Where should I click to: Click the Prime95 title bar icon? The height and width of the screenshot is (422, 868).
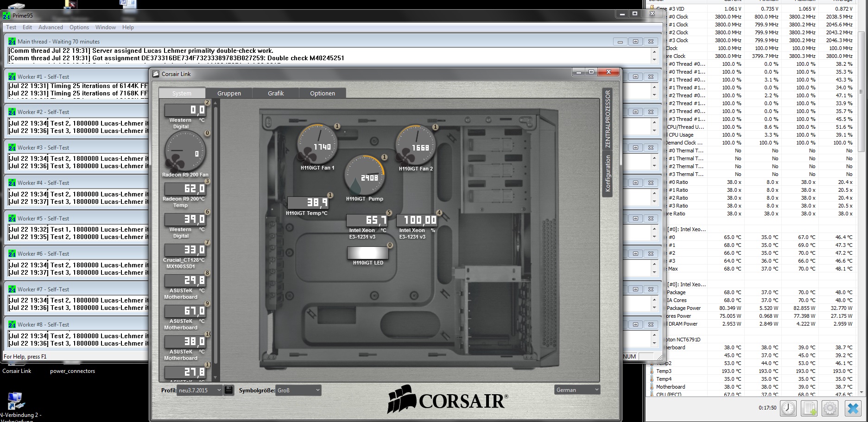6,15
